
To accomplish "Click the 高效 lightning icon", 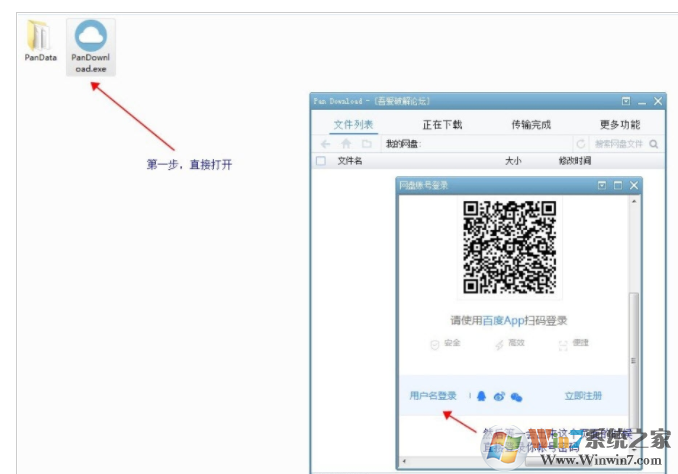I will click(x=499, y=345).
